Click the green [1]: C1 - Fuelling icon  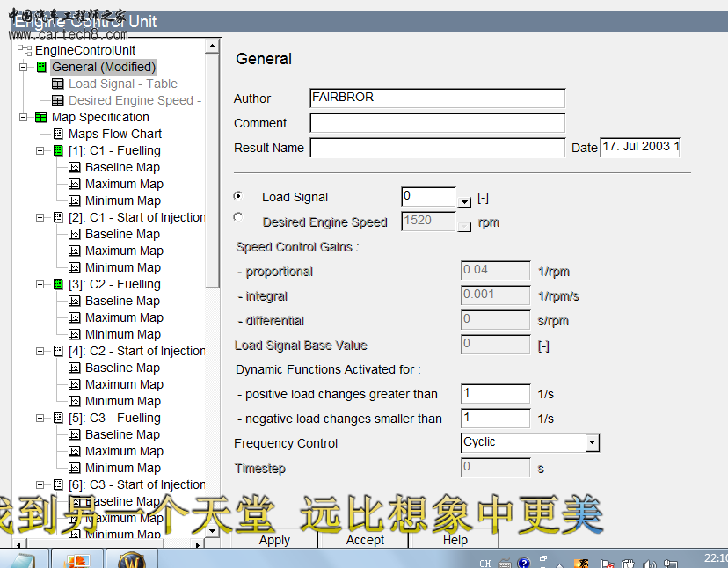(58, 151)
